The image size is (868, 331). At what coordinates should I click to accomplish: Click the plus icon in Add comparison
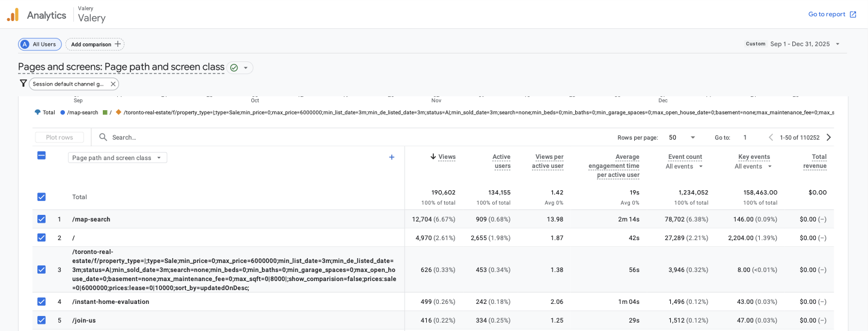click(118, 44)
